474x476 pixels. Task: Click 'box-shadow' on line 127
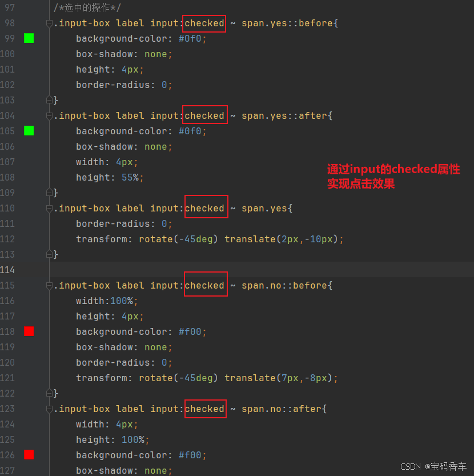click(105, 470)
